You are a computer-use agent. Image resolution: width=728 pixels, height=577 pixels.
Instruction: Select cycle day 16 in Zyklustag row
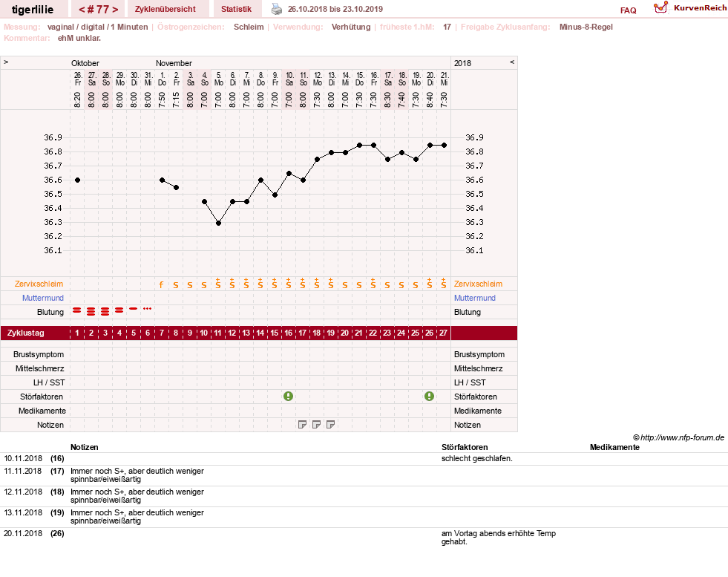point(289,333)
